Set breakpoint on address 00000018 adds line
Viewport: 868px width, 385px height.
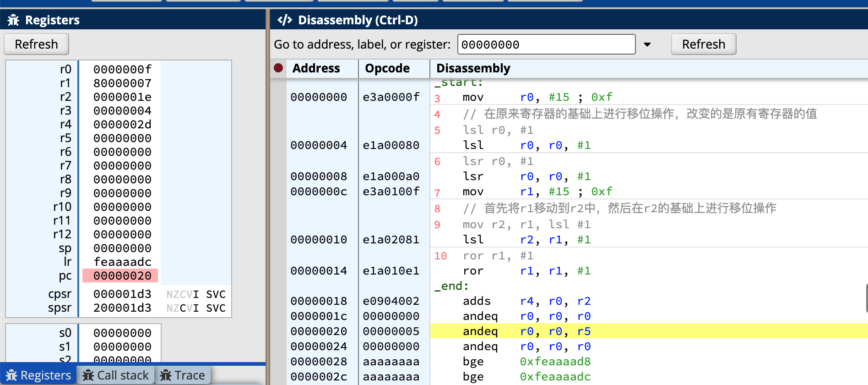(x=278, y=301)
